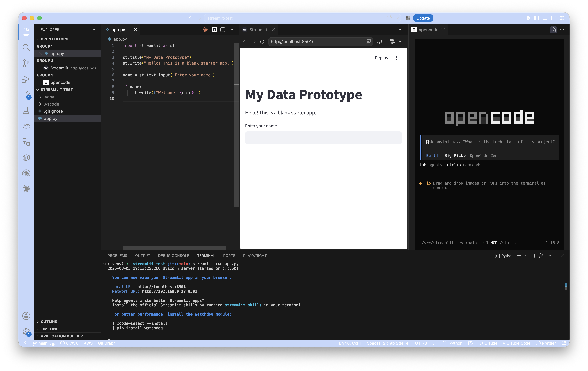
Task: Split the app.py editor to the right
Action: coord(223,29)
